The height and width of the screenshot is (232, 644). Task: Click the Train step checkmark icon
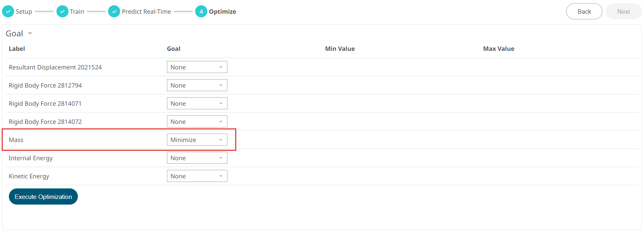coord(62,11)
